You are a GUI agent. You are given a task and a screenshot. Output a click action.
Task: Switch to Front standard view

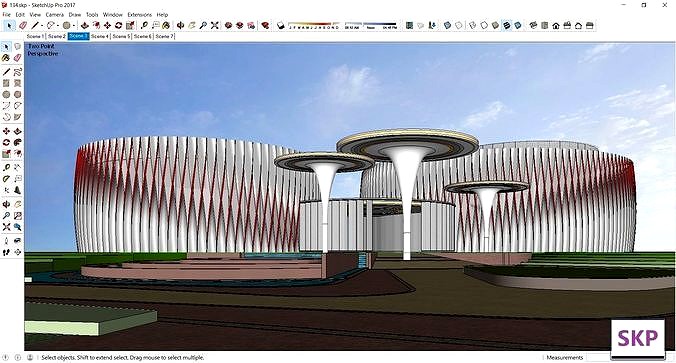556,25
